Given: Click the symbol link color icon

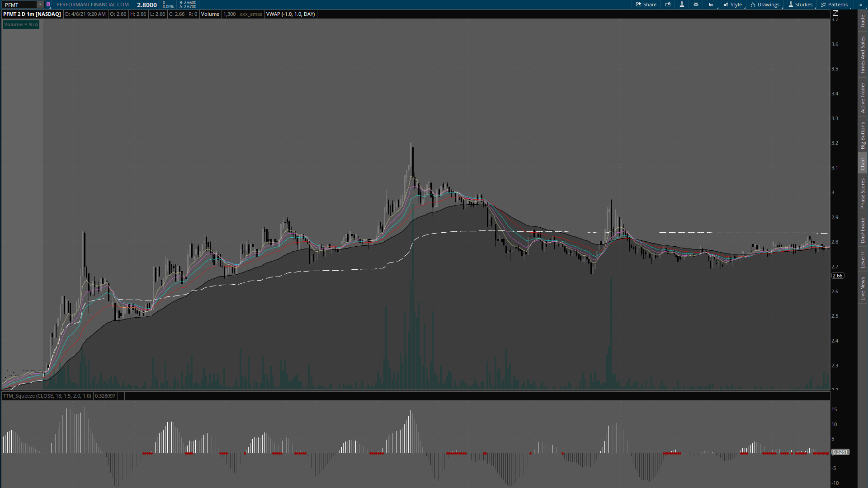Looking at the screenshot, I should click(x=48, y=5).
